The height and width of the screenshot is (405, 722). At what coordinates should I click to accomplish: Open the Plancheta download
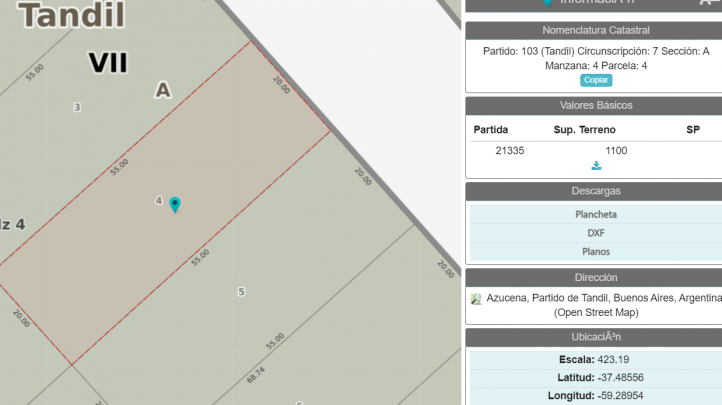tap(596, 214)
